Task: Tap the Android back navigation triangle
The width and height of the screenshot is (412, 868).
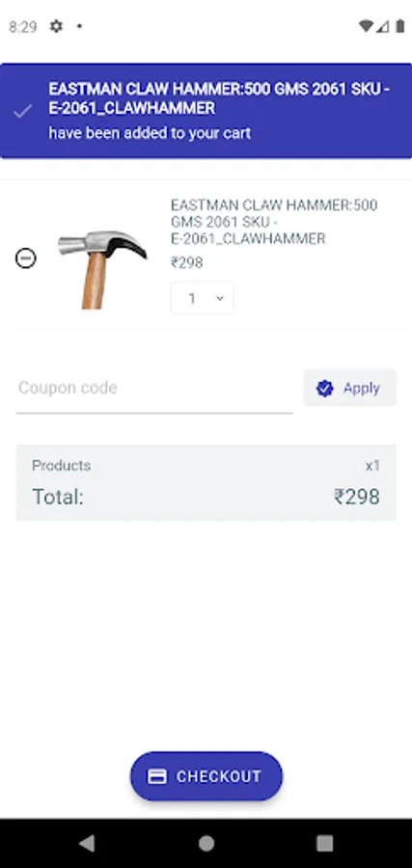Action: [x=87, y=843]
